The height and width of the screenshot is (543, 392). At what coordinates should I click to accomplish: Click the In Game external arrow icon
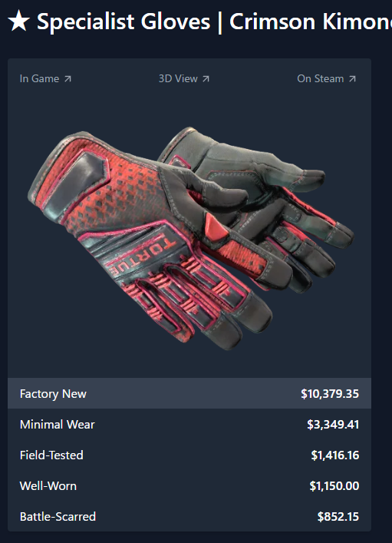point(68,79)
